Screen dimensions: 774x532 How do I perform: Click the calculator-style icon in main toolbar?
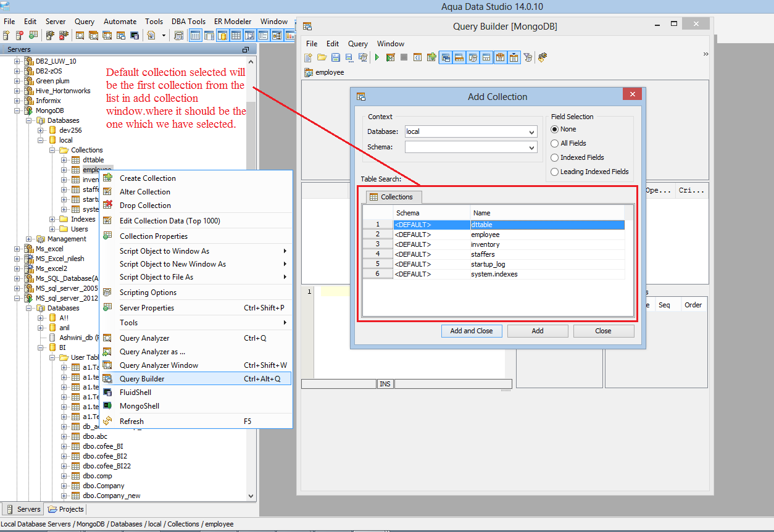[x=178, y=35]
